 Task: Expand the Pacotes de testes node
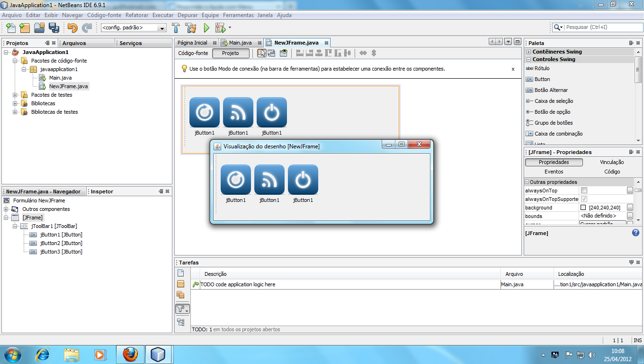coord(15,95)
